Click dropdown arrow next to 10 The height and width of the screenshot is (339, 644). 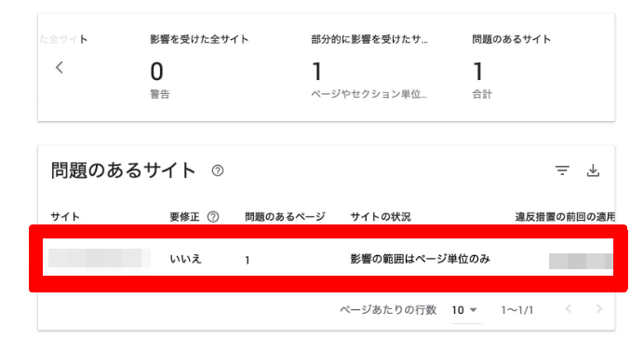[x=474, y=310]
